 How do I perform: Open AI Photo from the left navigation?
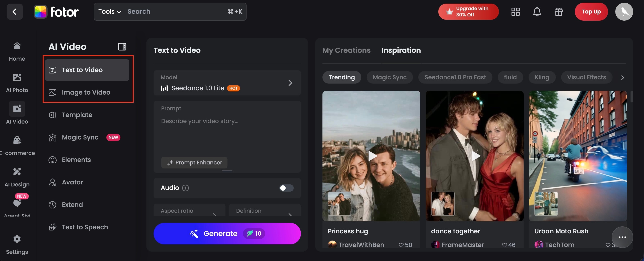(17, 82)
